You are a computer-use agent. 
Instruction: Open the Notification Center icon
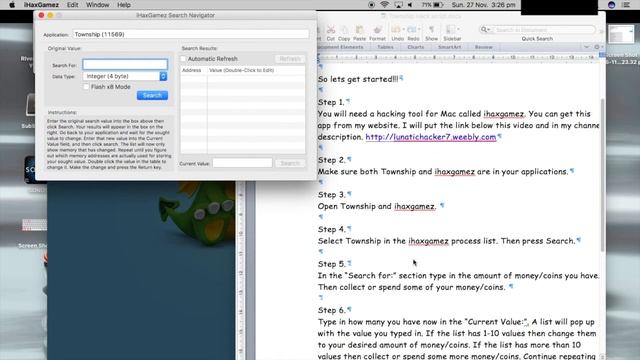pos(627,5)
